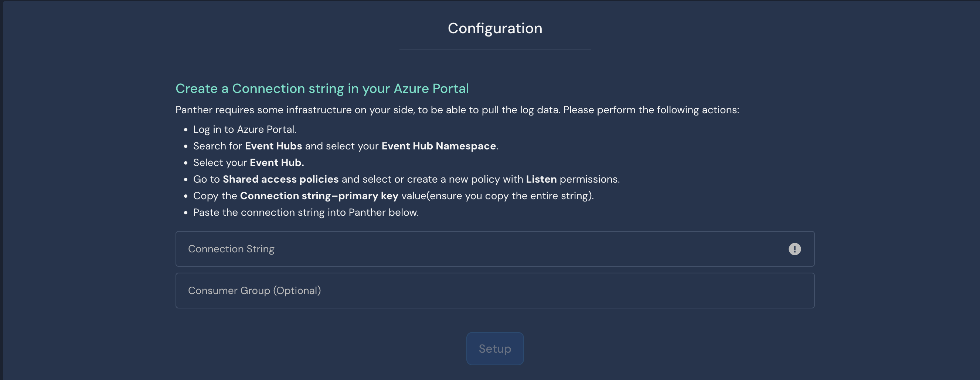Click the Connection string–primary key bold text
Screen dimensions: 980x380
(319, 196)
